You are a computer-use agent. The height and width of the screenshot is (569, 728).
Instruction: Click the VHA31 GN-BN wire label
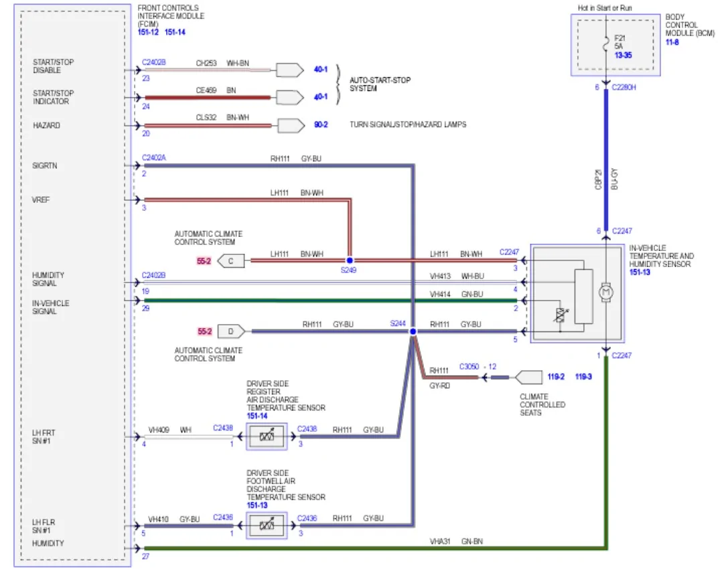pyautogui.click(x=456, y=542)
